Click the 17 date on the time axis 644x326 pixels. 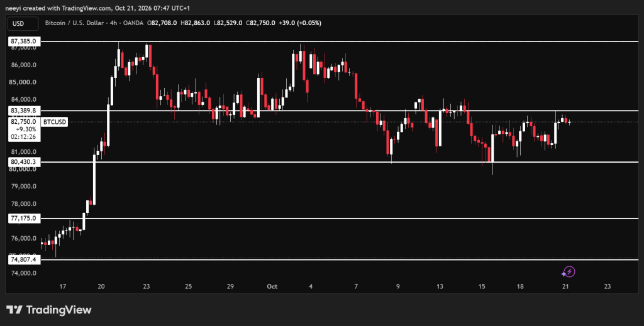[x=62, y=286]
